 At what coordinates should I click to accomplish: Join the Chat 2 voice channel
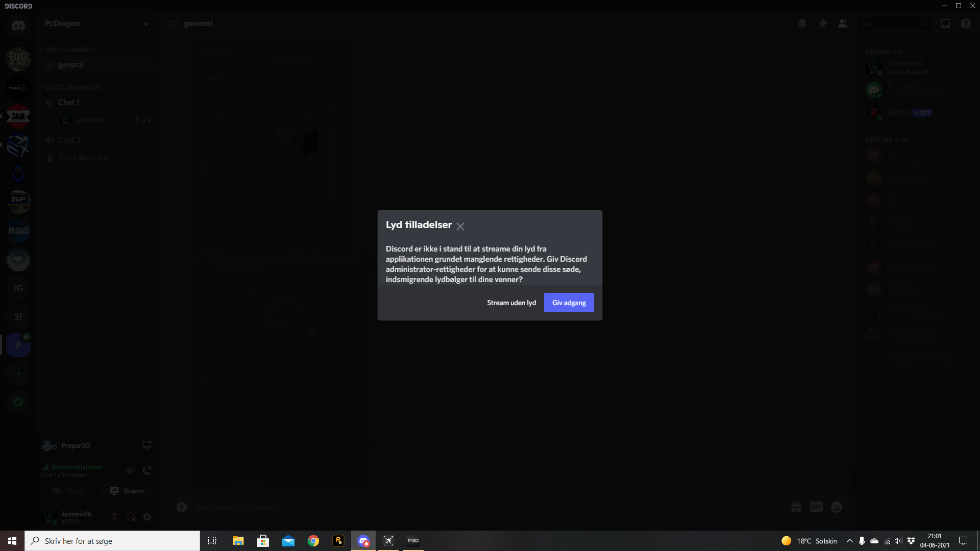click(x=98, y=140)
